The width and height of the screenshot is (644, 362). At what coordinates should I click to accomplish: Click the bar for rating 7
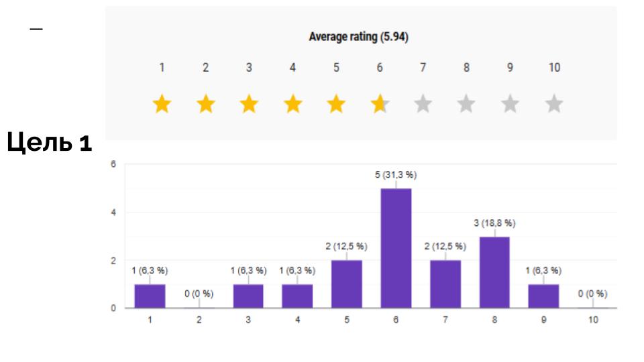(445, 284)
